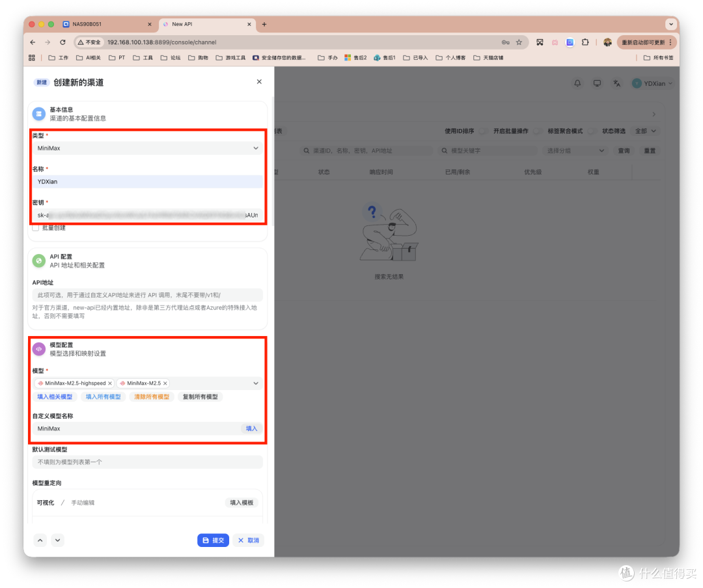Remove MiniMax-M2.5-highspeed model tag

click(x=110, y=384)
